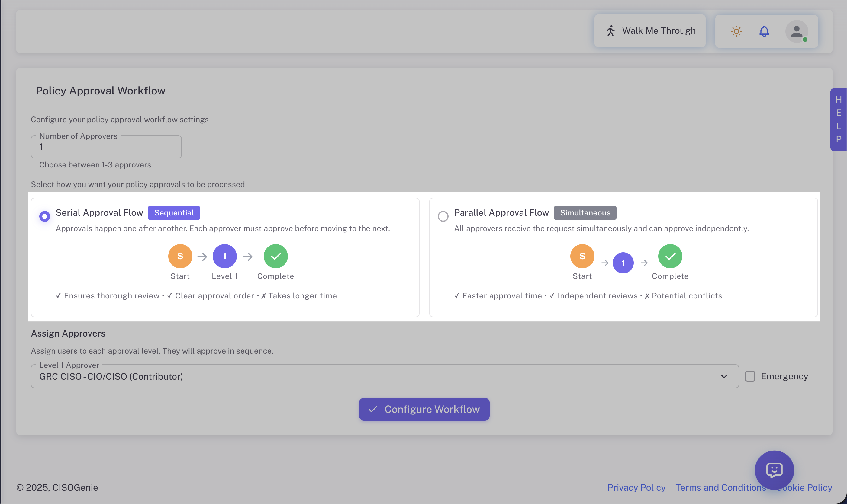The image size is (847, 504).
Task: Select the Serial Approval Flow radio button
Action: (44, 216)
